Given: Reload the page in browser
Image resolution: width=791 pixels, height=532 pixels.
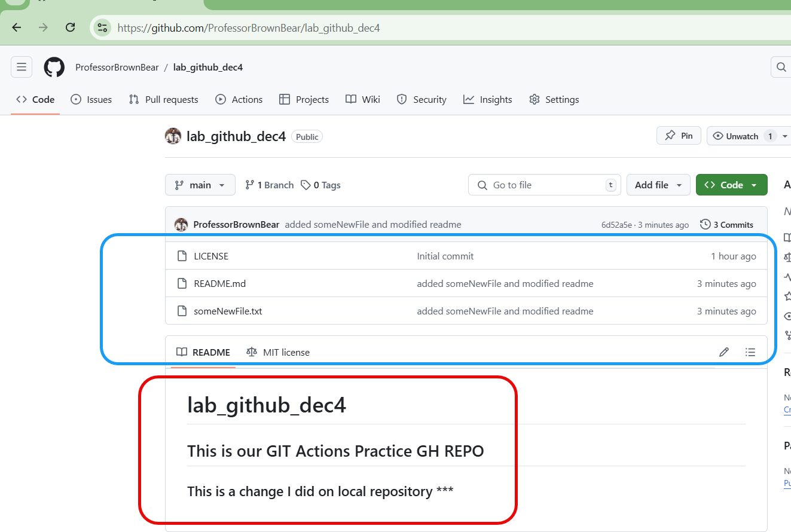Looking at the screenshot, I should [70, 27].
